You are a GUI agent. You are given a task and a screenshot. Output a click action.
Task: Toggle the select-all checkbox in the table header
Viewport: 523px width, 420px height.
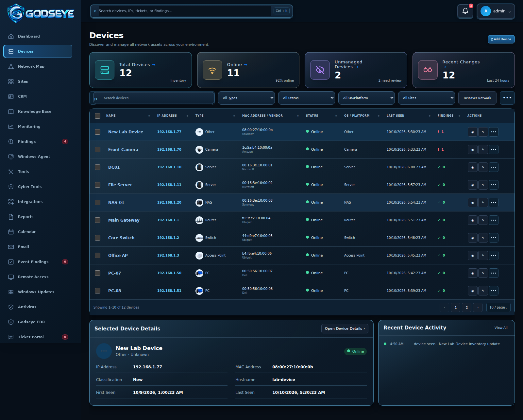point(97,116)
